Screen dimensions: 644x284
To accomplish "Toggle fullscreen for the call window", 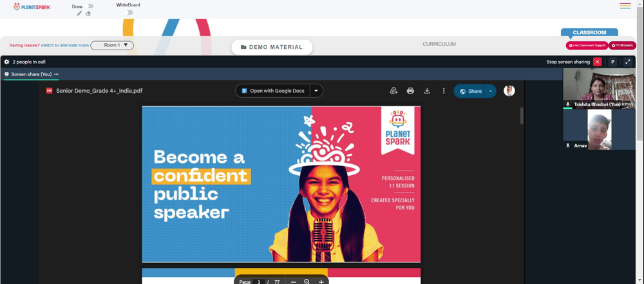I will point(627,62).
